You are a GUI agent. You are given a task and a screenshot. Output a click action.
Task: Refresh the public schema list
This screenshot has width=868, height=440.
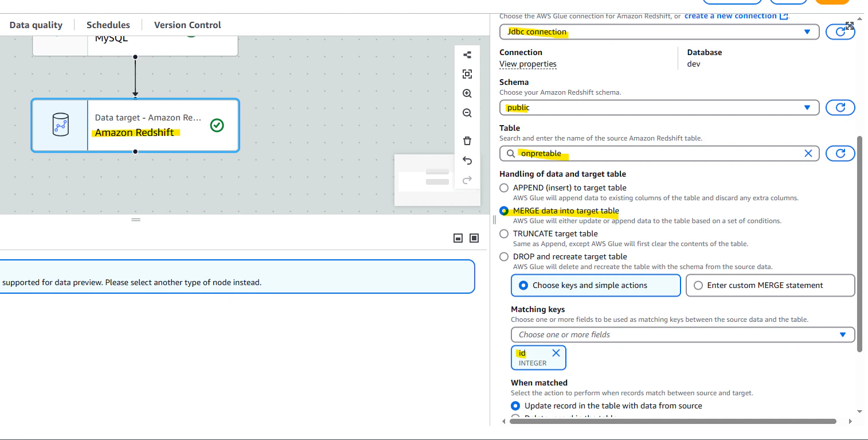point(840,107)
